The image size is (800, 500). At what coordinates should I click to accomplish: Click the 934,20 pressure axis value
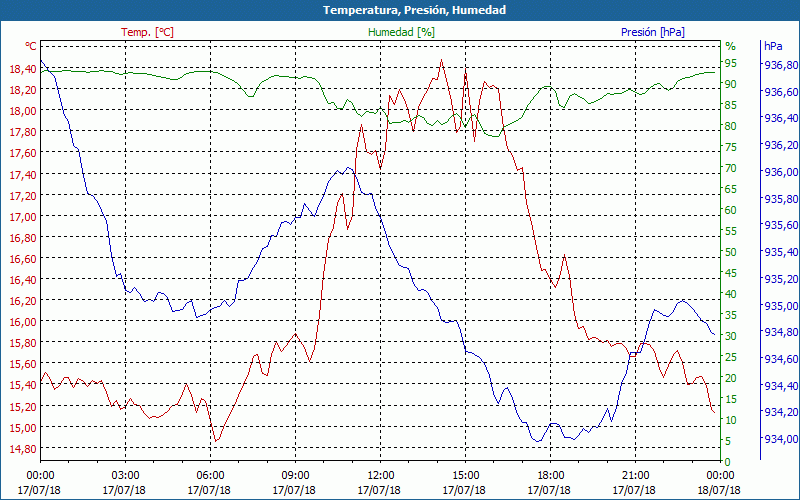point(781,412)
